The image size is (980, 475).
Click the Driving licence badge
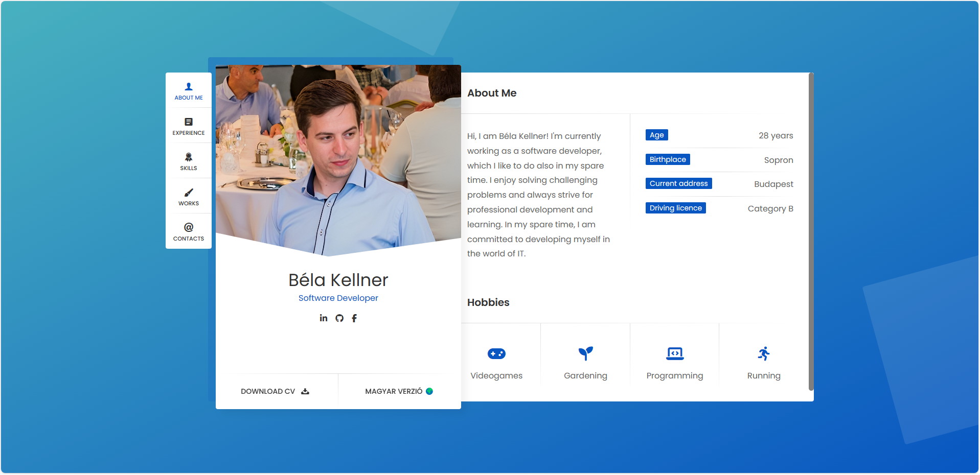(676, 208)
